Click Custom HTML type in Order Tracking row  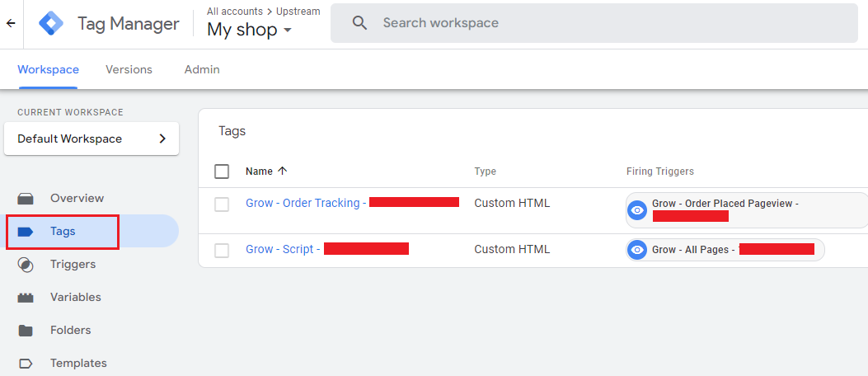pyautogui.click(x=512, y=203)
